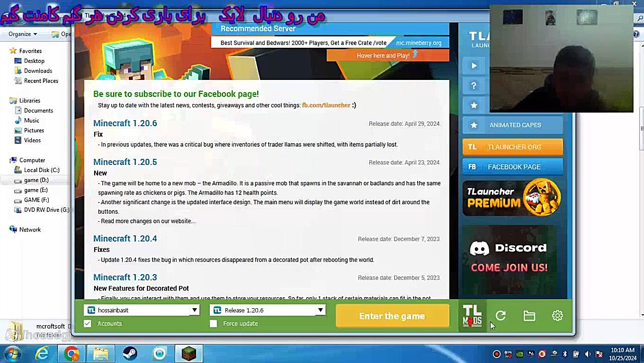This screenshot has height=363, width=644.
Task: Select the Pictures library in Explorer
Action: 34,131
